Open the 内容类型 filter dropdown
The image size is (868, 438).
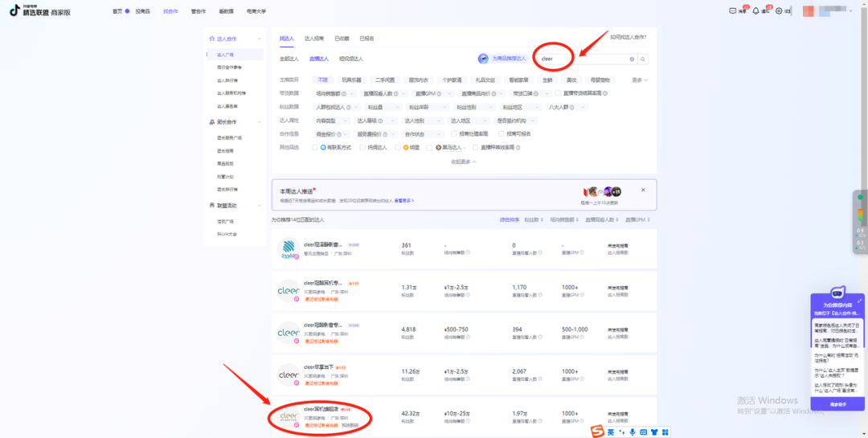pyautogui.click(x=332, y=121)
